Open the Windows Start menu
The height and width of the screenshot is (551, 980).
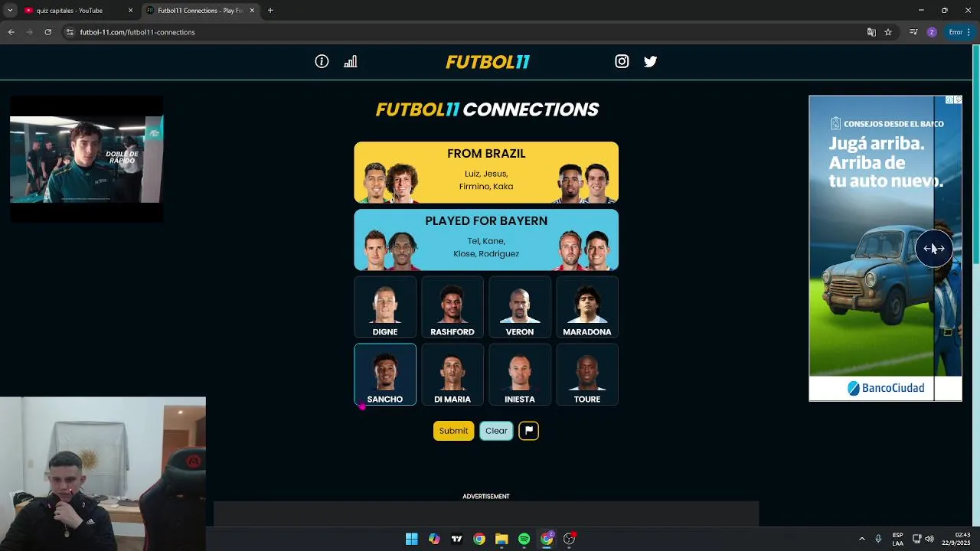pyautogui.click(x=411, y=539)
